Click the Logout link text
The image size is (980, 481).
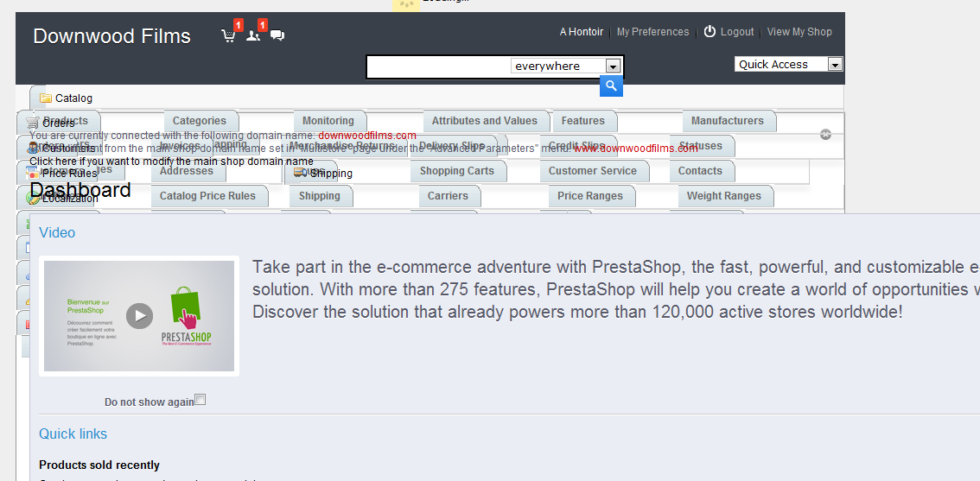[737, 32]
